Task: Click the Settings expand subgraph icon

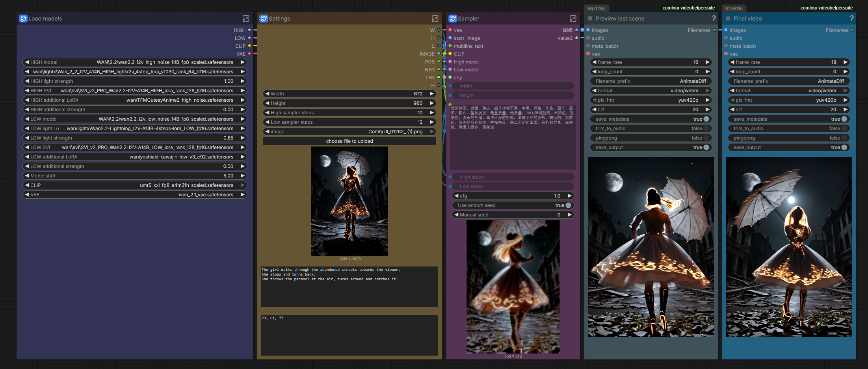Action: [435, 19]
